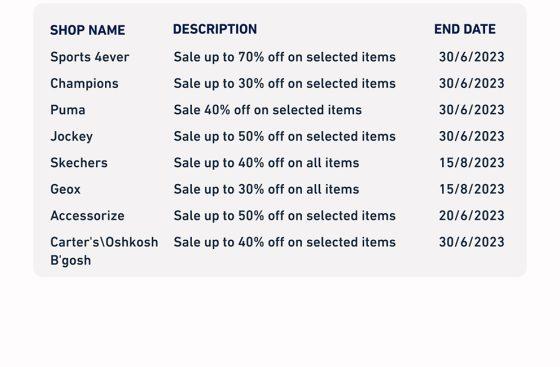
Task: Open the Puma shop entry
Action: coord(68,110)
